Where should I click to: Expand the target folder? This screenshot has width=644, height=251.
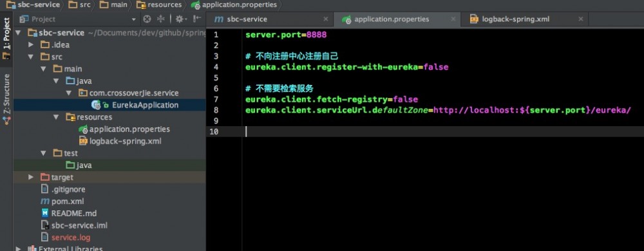[x=31, y=177]
